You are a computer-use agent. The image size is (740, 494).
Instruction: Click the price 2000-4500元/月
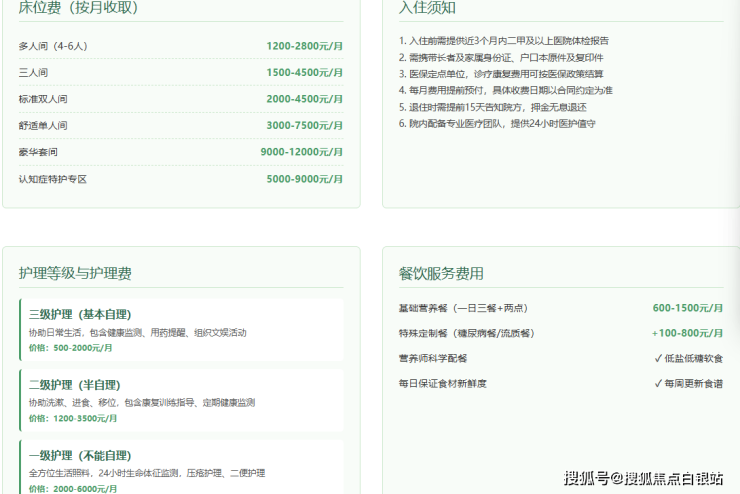click(x=304, y=99)
